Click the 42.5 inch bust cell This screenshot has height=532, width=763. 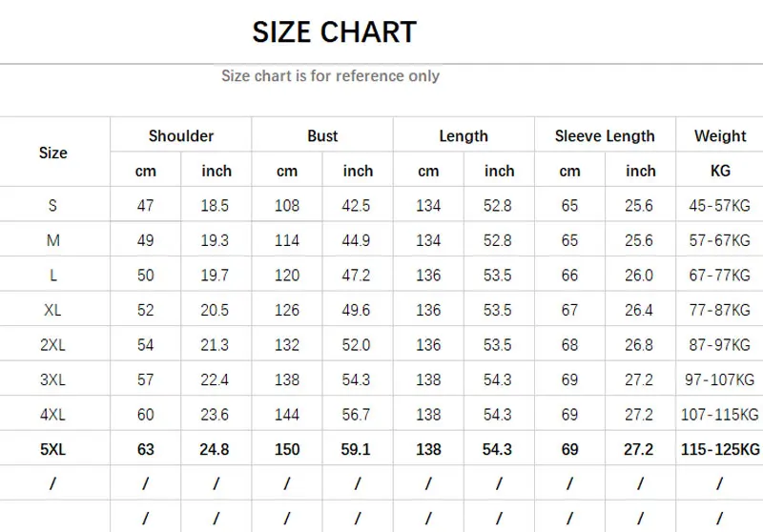point(358,206)
